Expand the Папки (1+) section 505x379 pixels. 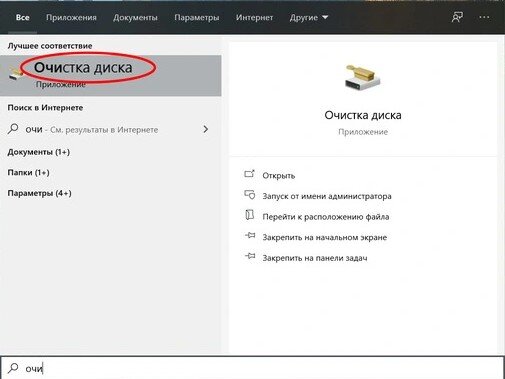tap(28, 173)
